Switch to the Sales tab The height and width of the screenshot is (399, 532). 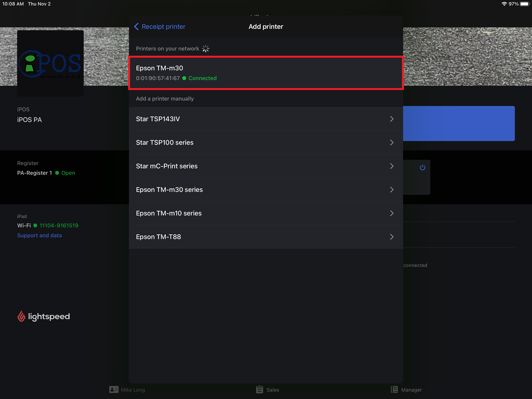pos(268,390)
